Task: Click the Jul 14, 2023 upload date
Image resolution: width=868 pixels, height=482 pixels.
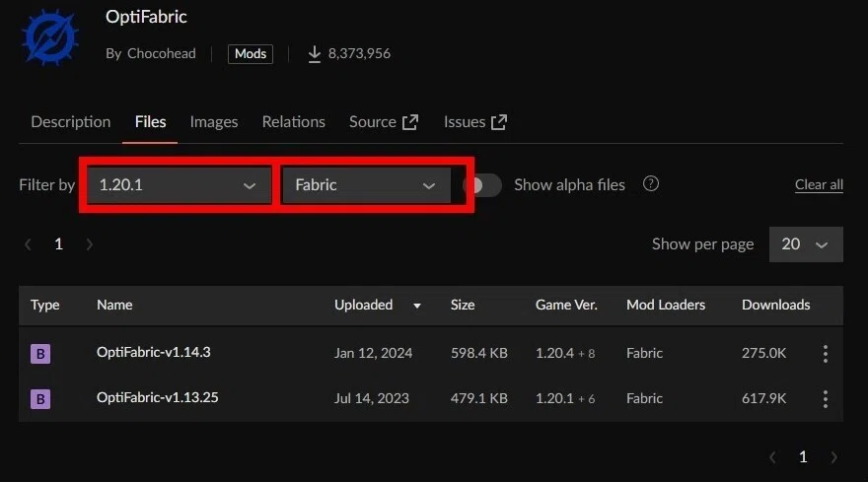Action: pyautogui.click(x=372, y=398)
